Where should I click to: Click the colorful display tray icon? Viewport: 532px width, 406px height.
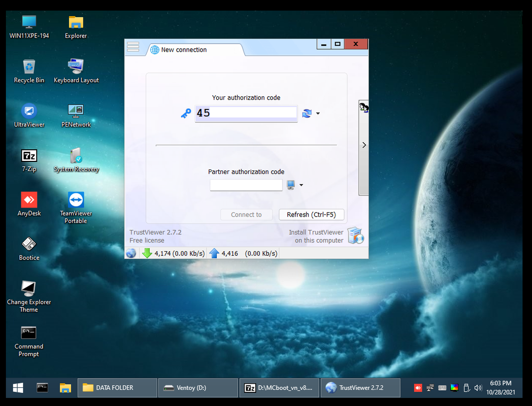454,388
